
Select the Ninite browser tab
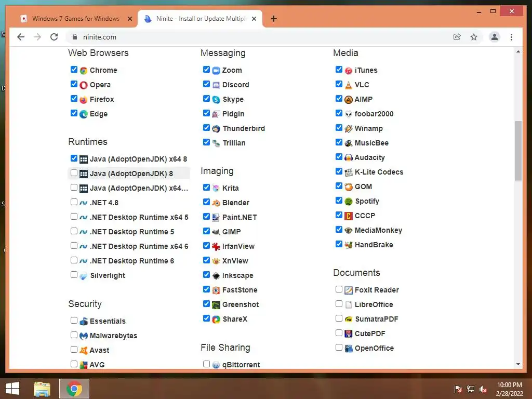[x=200, y=19]
